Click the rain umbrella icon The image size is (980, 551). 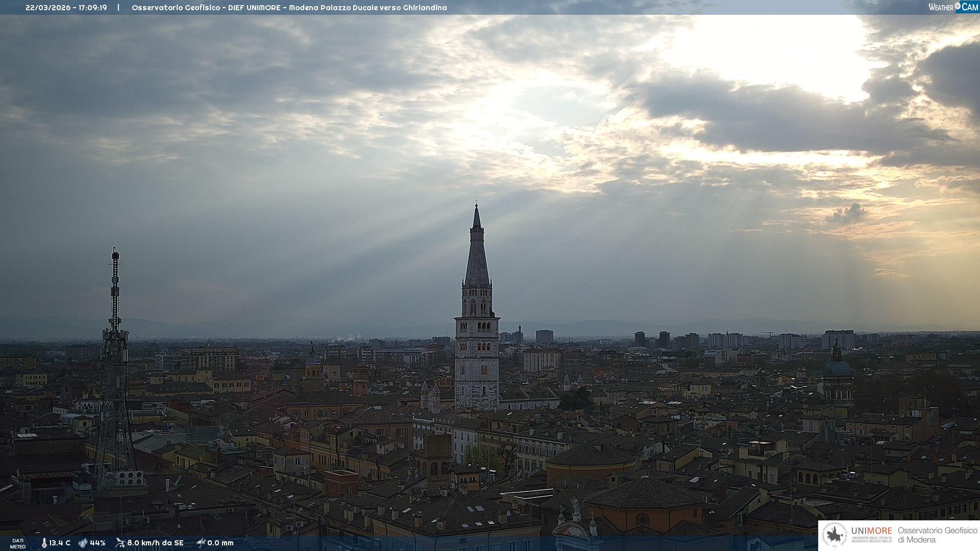[201, 543]
